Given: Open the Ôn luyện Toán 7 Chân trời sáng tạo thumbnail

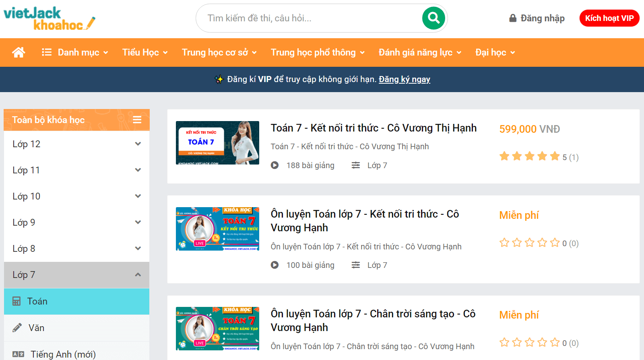Looking at the screenshot, I should [x=217, y=329].
